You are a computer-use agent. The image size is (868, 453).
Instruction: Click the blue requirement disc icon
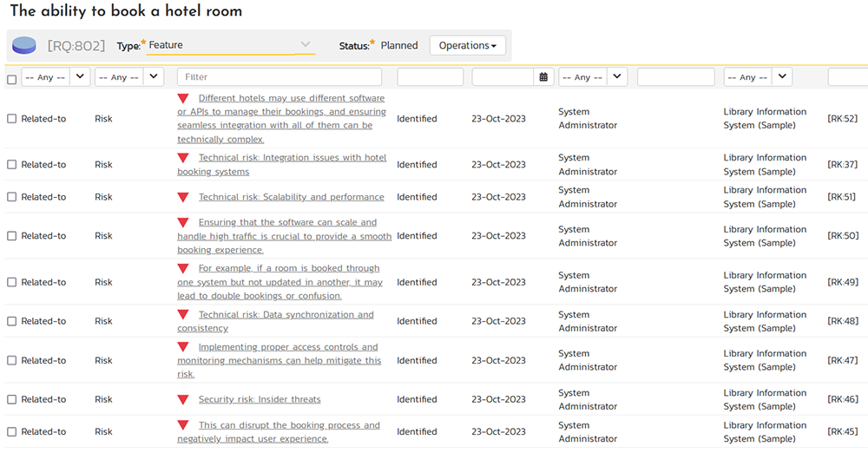coord(24,45)
